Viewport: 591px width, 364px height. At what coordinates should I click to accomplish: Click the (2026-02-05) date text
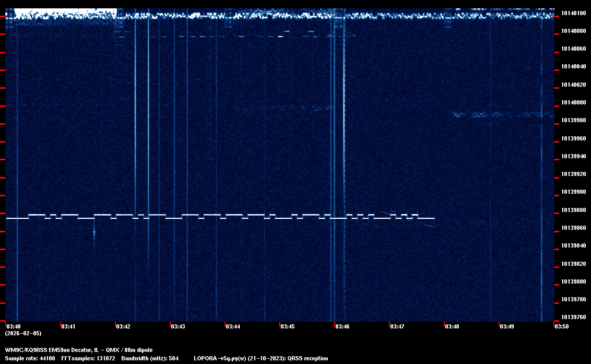click(23, 333)
